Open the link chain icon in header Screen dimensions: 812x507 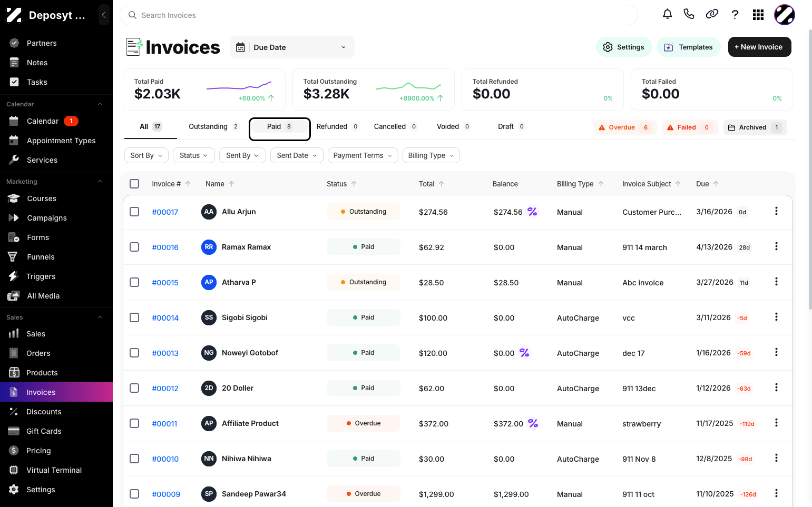point(712,14)
